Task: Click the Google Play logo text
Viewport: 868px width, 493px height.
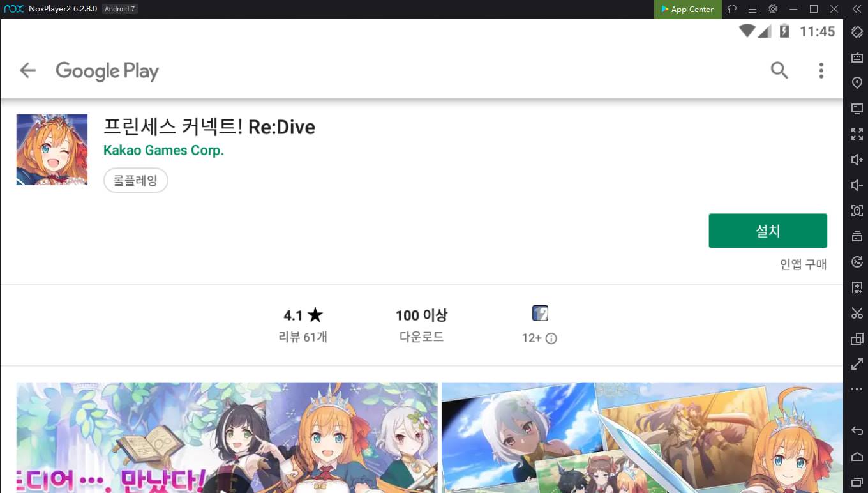Action: click(x=107, y=71)
